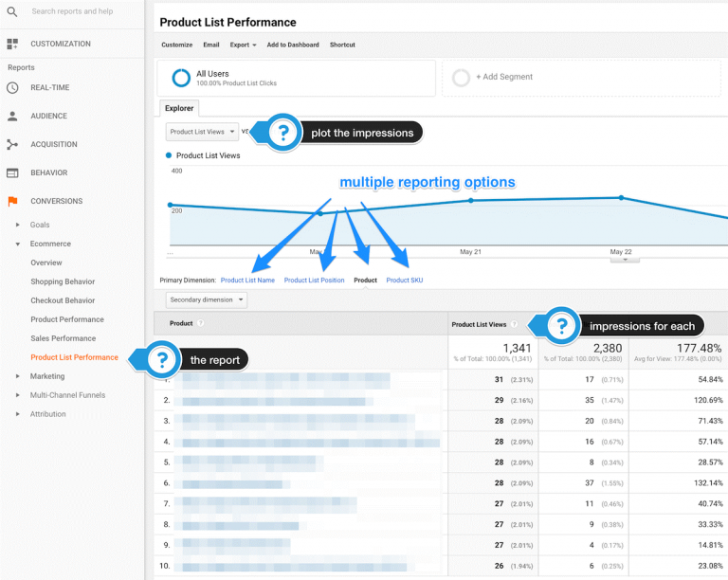Select Product SKU dimension link

coord(405,281)
